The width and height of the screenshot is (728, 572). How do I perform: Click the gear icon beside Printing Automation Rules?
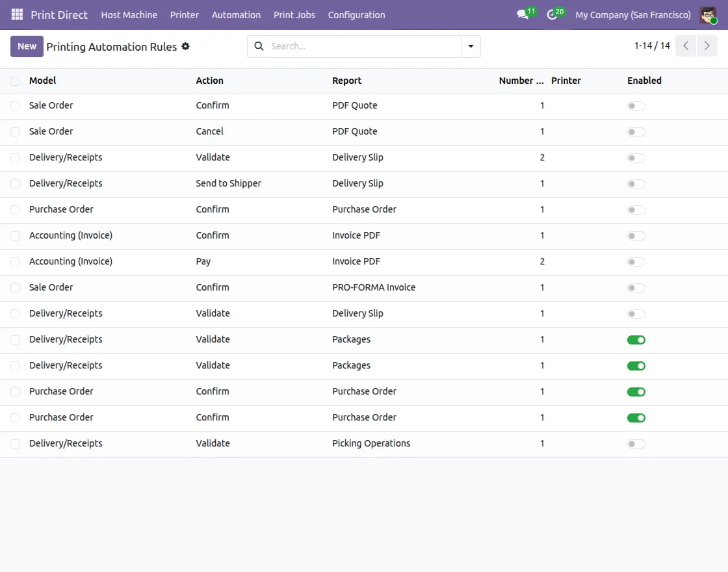(185, 46)
